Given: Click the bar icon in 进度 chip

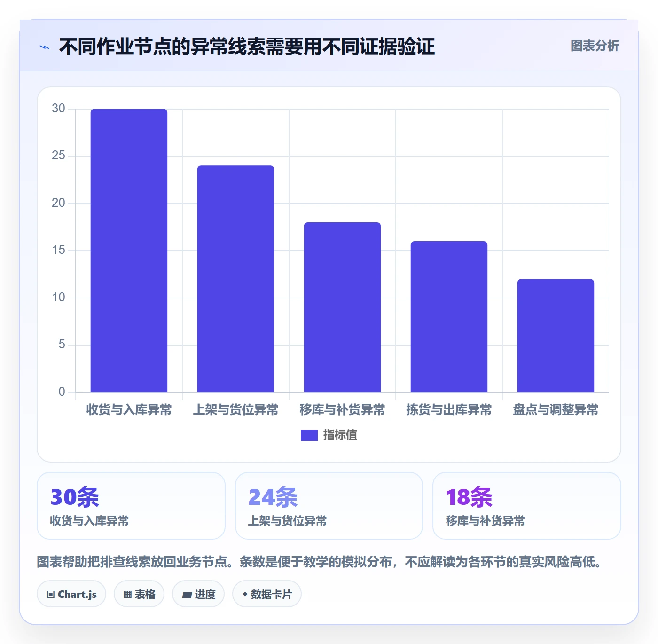Looking at the screenshot, I should (187, 595).
